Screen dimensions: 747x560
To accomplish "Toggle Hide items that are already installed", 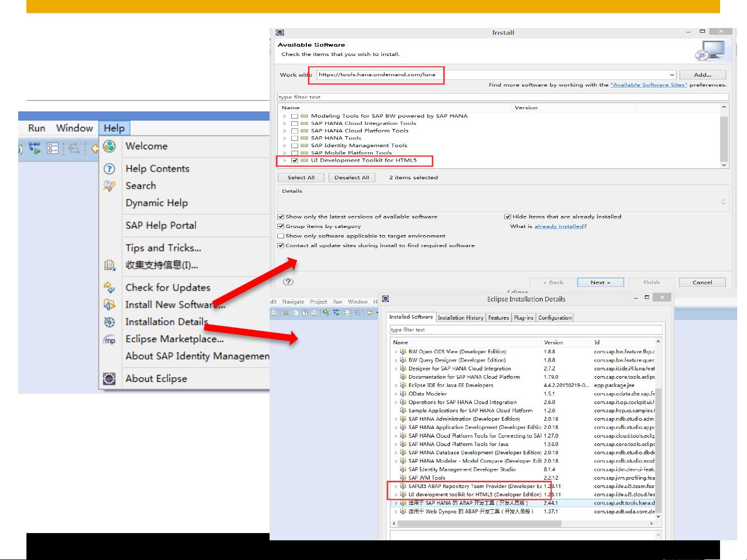I will (x=508, y=217).
